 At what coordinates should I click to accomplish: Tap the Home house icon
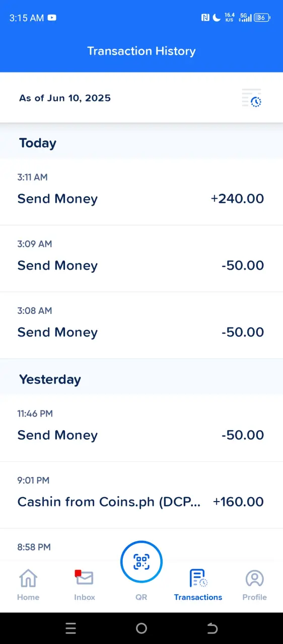28,578
